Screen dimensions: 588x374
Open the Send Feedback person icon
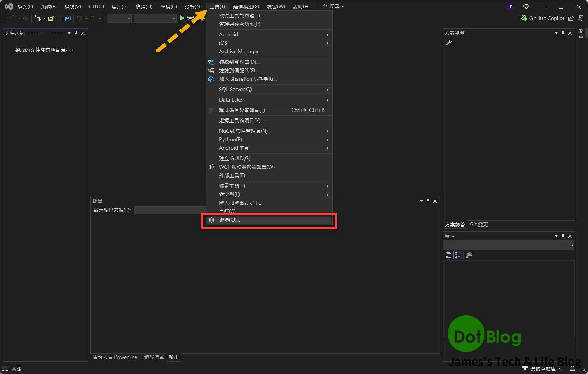click(580, 18)
